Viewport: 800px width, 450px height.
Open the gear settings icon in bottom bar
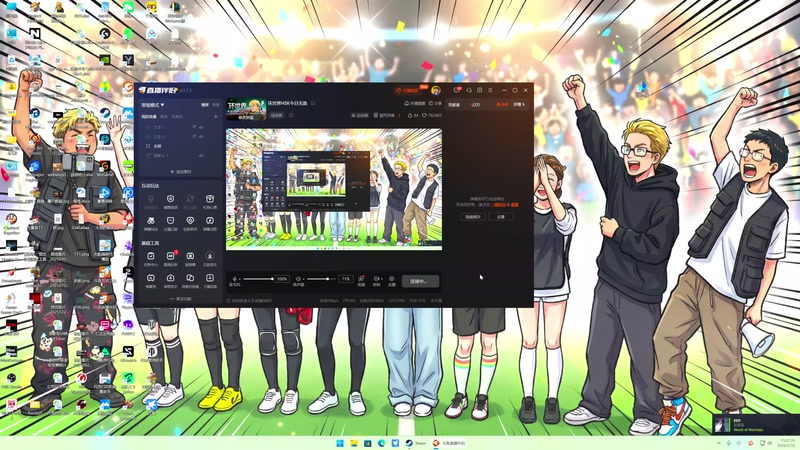391,279
